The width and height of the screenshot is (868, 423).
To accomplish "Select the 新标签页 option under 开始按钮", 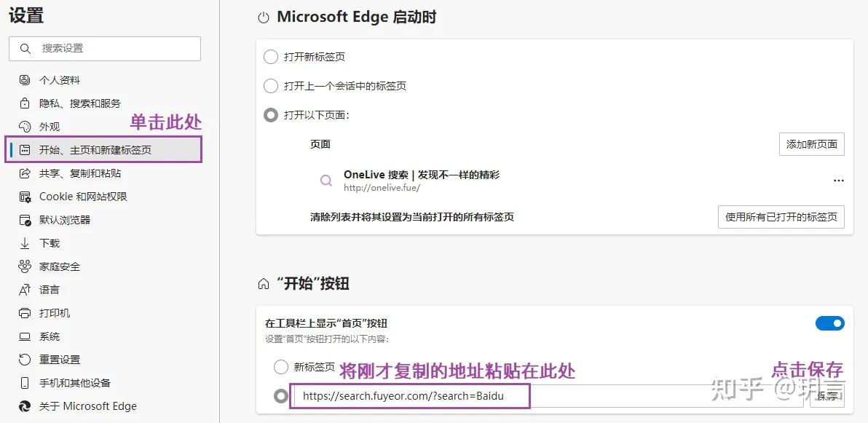I will pos(281,367).
